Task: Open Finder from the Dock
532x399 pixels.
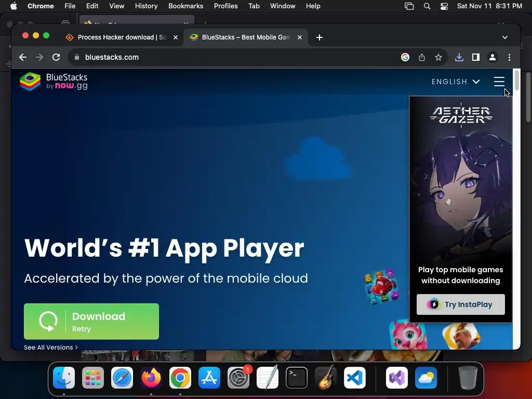Action: [64, 378]
